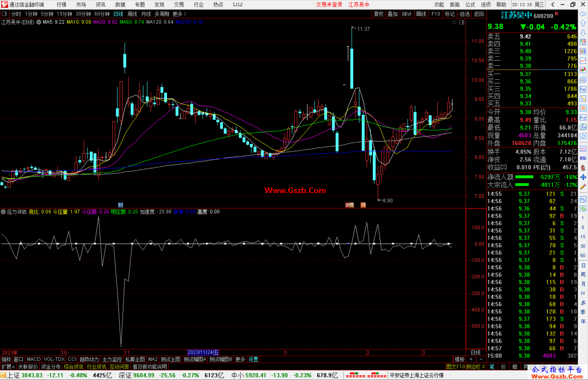
Task: Switch to the 15分钟 period
Action: (64, 14)
